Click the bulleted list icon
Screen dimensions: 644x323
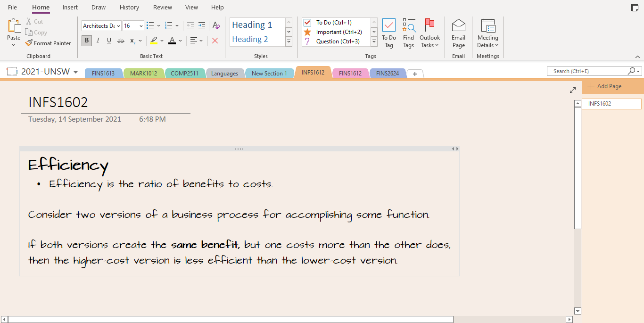click(x=150, y=25)
